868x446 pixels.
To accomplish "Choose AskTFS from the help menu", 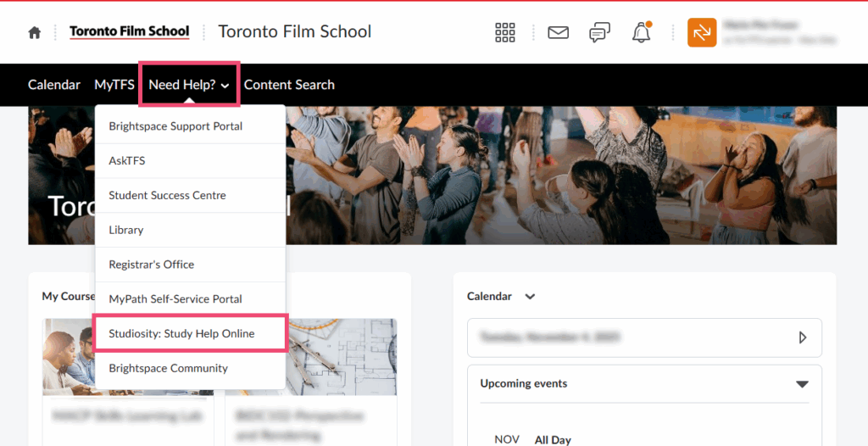I will 127,160.
